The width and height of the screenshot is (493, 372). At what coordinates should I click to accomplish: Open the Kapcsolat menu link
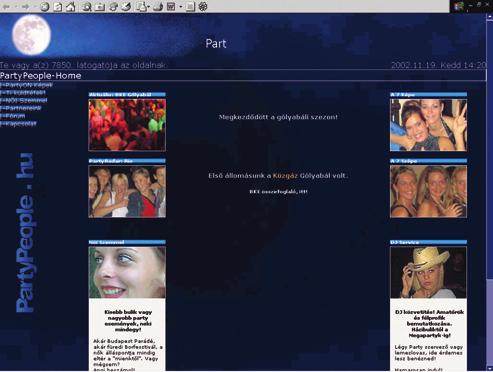(x=18, y=123)
